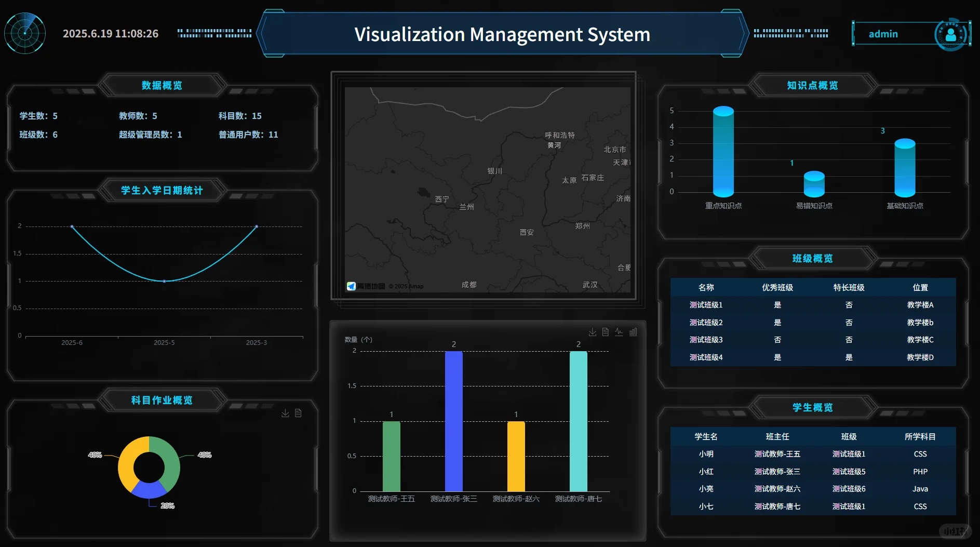980x547 pixels.
Task: Select student 小明 in 学生概览 table
Action: click(x=706, y=454)
